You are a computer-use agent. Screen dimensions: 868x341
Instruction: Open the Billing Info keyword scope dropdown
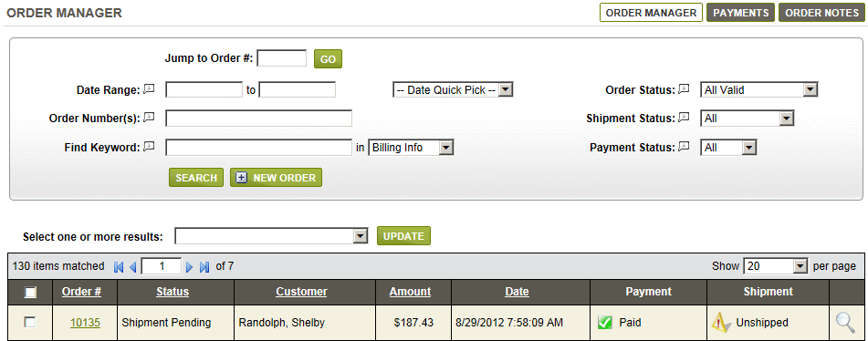tap(411, 148)
